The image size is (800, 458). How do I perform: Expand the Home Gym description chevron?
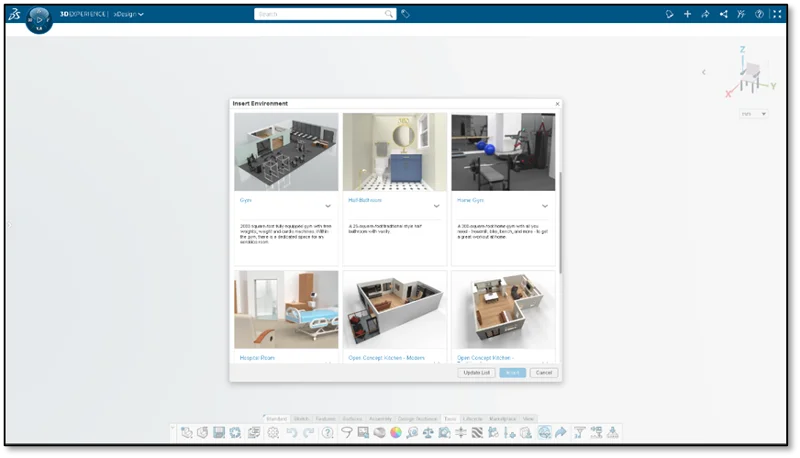click(545, 206)
